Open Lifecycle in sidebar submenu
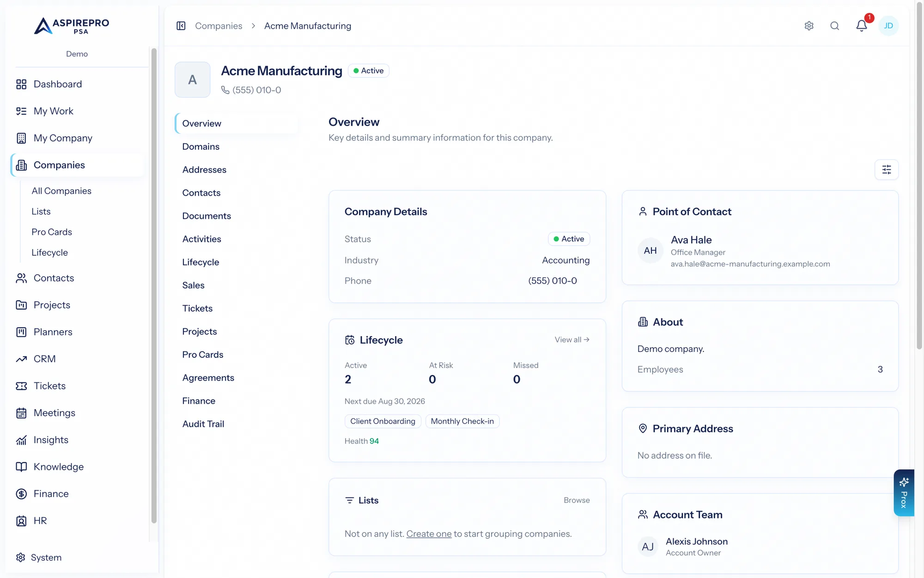The image size is (924, 578). point(49,252)
